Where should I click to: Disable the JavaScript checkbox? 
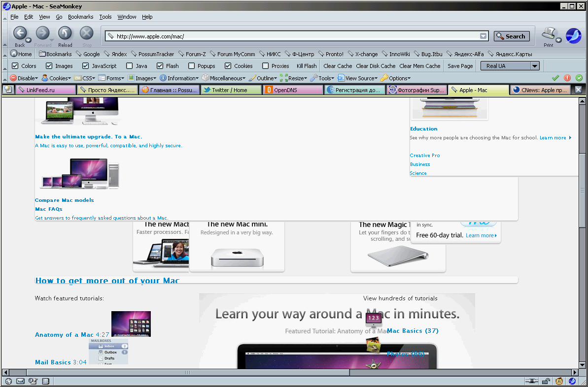85,66
